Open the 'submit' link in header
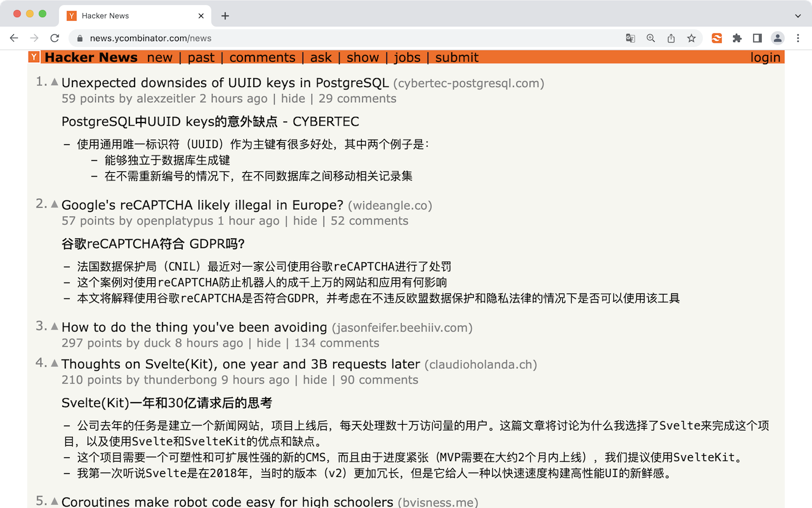Viewport: 812px width, 508px height. tap(457, 57)
